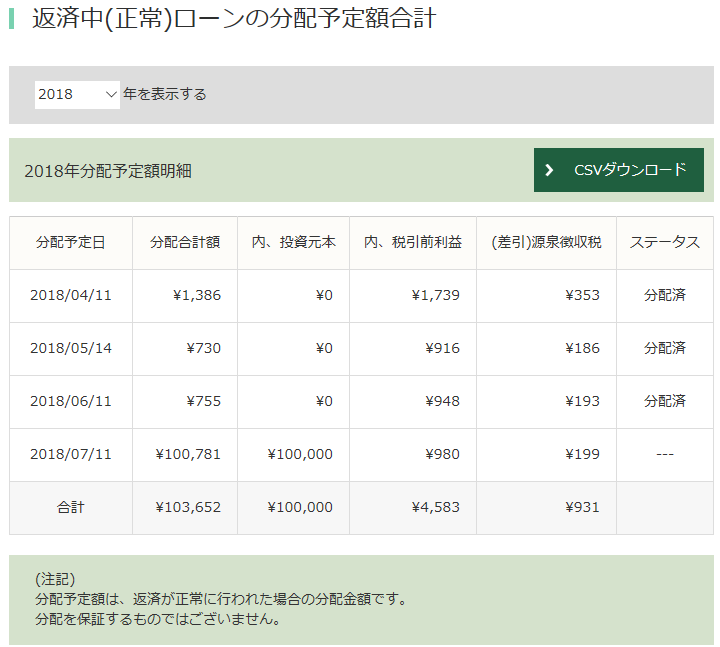Click the CSVダウンロード button
Image resolution: width=720 pixels, height=647 pixels.
tap(619, 170)
